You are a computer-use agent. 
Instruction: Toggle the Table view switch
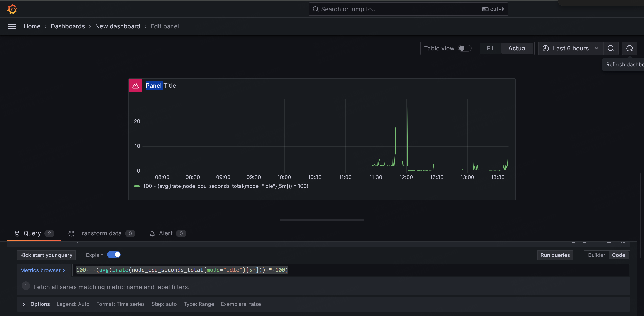(x=465, y=48)
